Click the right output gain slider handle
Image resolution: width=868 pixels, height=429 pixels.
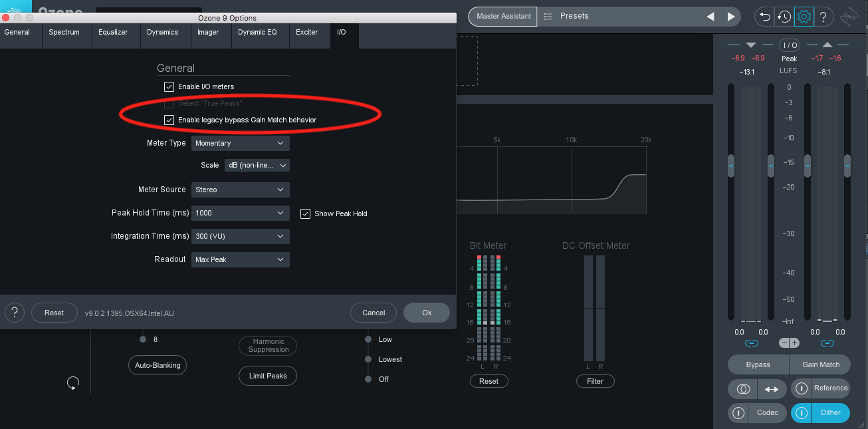pos(847,166)
